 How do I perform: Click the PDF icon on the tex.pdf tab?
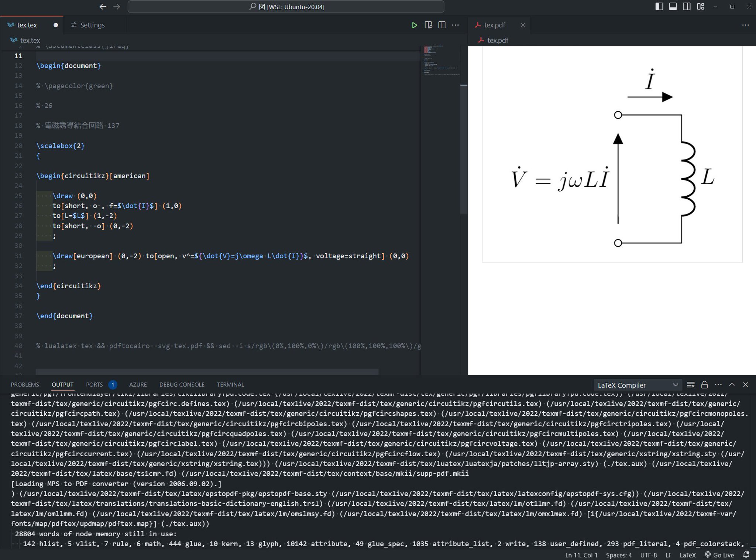[478, 25]
